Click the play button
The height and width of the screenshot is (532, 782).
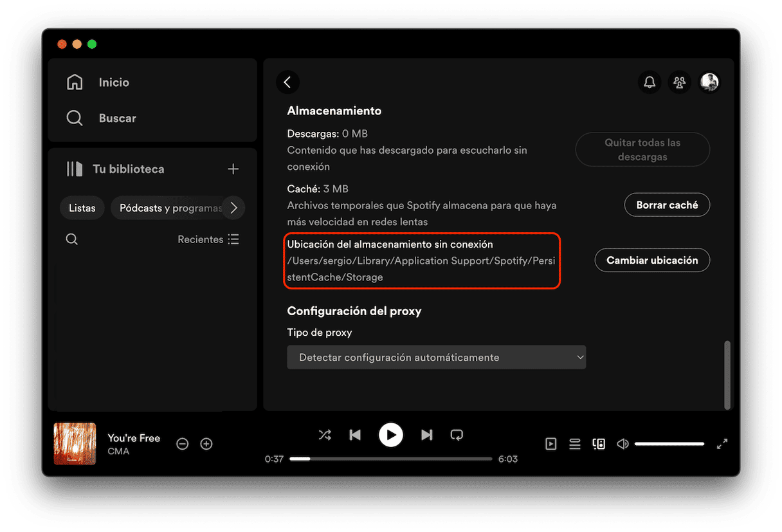(x=391, y=435)
